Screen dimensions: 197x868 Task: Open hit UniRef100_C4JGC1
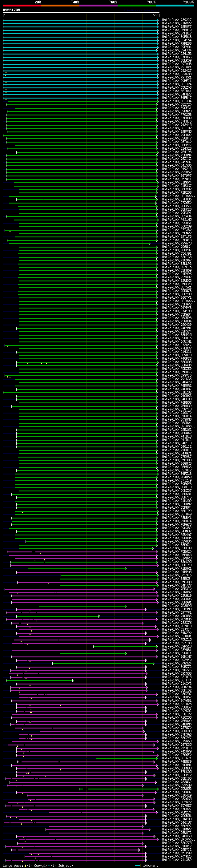tap(177, 453)
